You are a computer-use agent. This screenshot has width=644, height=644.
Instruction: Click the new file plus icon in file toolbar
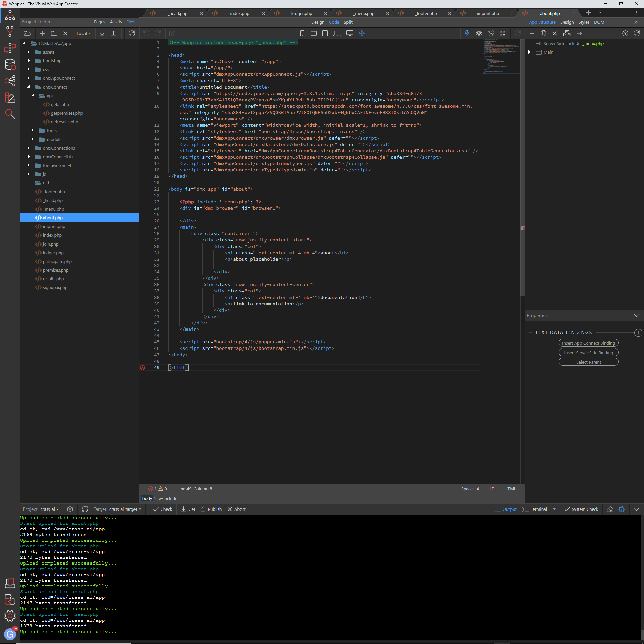tap(43, 33)
